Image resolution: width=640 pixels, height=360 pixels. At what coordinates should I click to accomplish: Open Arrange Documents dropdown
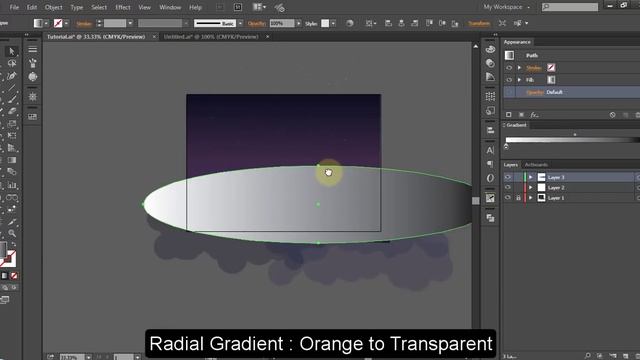coord(259,7)
